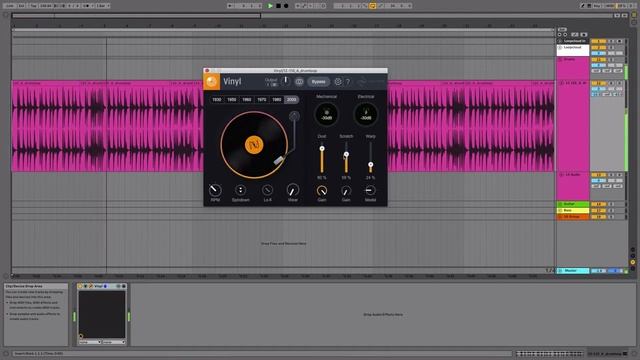The width and height of the screenshot is (640, 360).
Task: Unfold the Loopcloud In track
Action: click(x=560, y=41)
